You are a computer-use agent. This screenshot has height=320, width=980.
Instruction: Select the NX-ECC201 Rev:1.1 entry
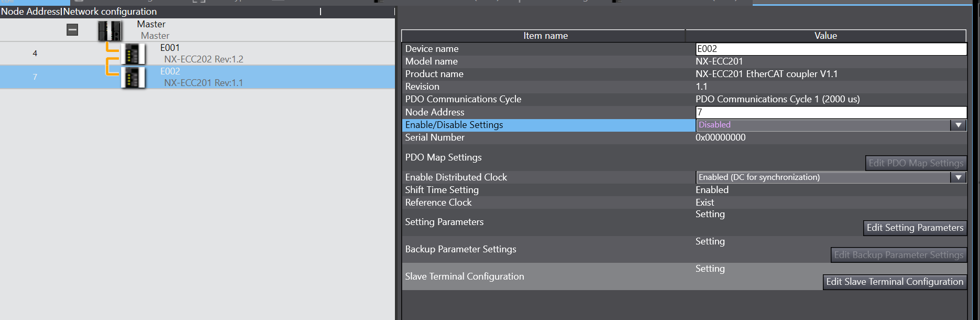click(203, 83)
